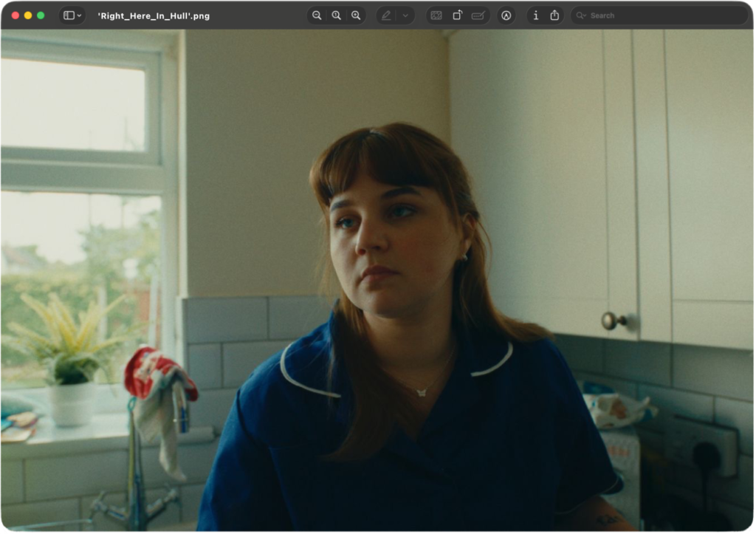This screenshot has width=756, height=534.
Task: Zoom in on the image
Action: click(356, 16)
